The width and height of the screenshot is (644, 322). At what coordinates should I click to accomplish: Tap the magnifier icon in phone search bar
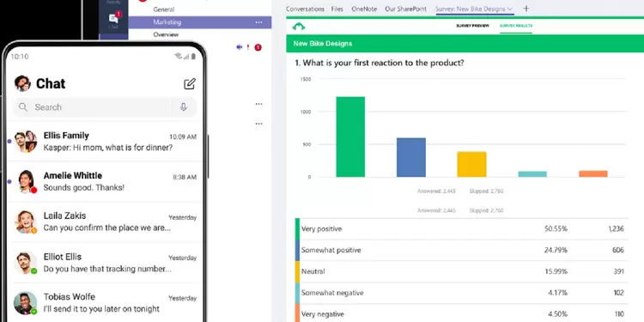[x=23, y=107]
